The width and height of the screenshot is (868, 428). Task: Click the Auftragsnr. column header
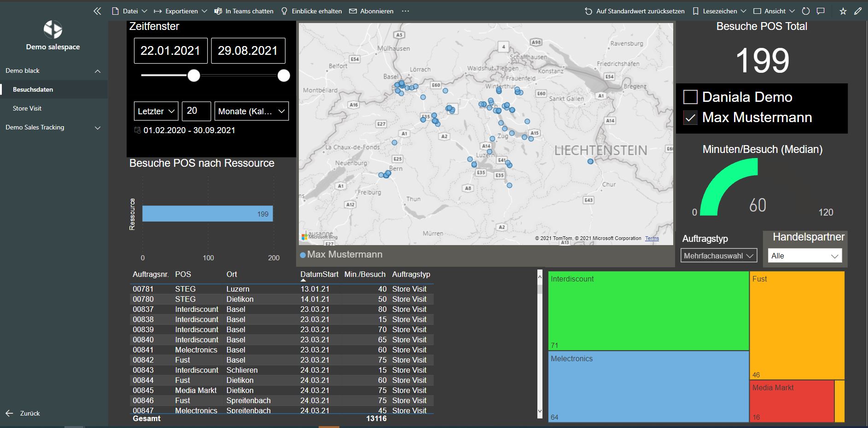click(151, 274)
